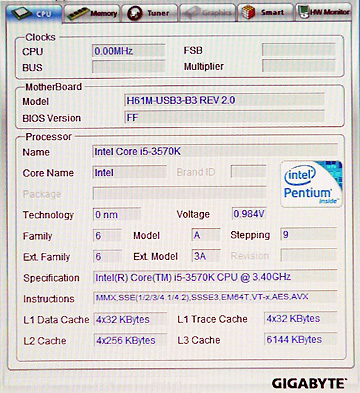Click the L2 Cache value 4x256 KBytes
The image size is (360, 393).
[130, 340]
